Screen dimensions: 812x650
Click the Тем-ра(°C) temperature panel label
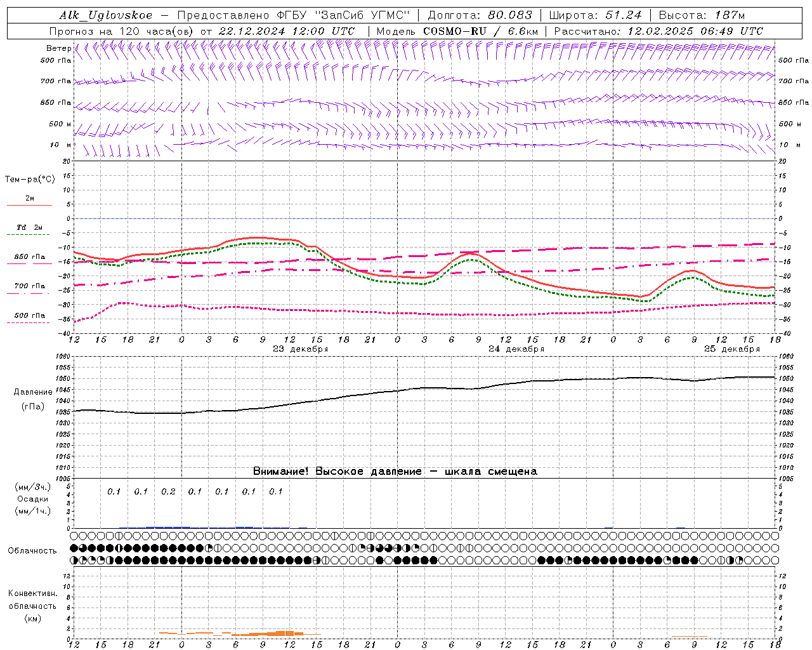click(30, 180)
